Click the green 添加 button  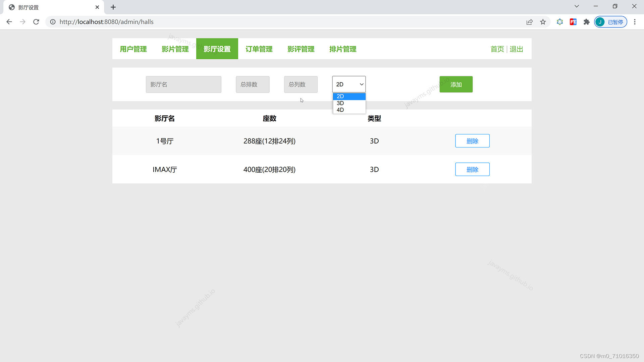point(456,84)
